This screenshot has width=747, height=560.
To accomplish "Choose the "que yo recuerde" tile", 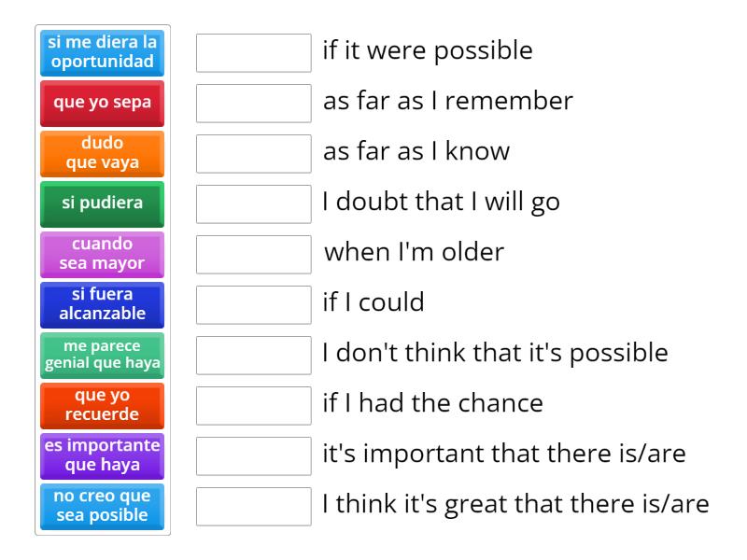I will pyautogui.click(x=102, y=405).
